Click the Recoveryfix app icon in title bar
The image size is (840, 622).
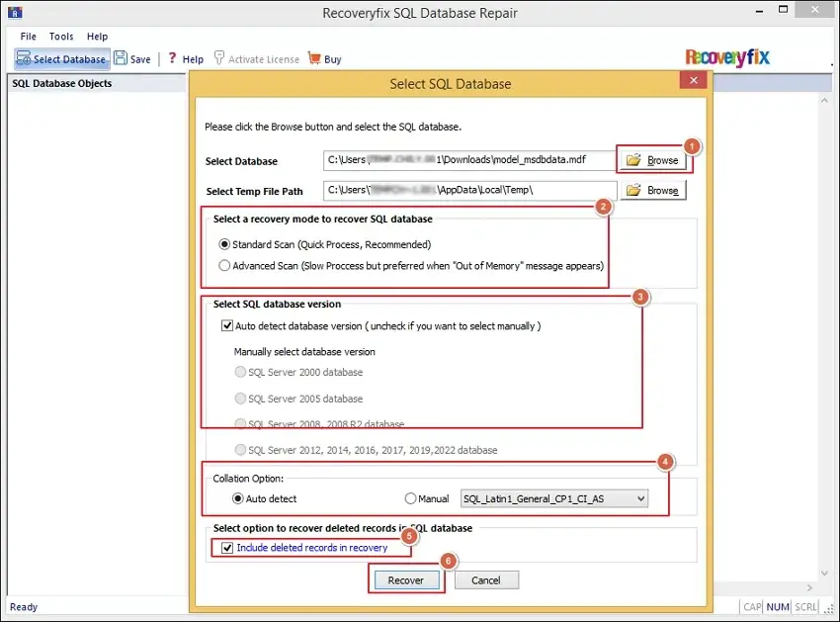[15, 12]
